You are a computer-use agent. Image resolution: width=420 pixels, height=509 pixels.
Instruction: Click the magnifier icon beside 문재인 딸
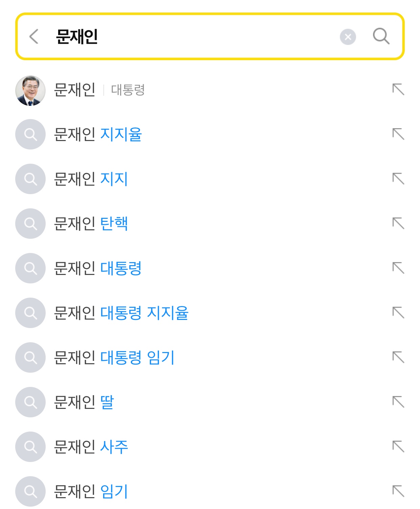(x=30, y=402)
